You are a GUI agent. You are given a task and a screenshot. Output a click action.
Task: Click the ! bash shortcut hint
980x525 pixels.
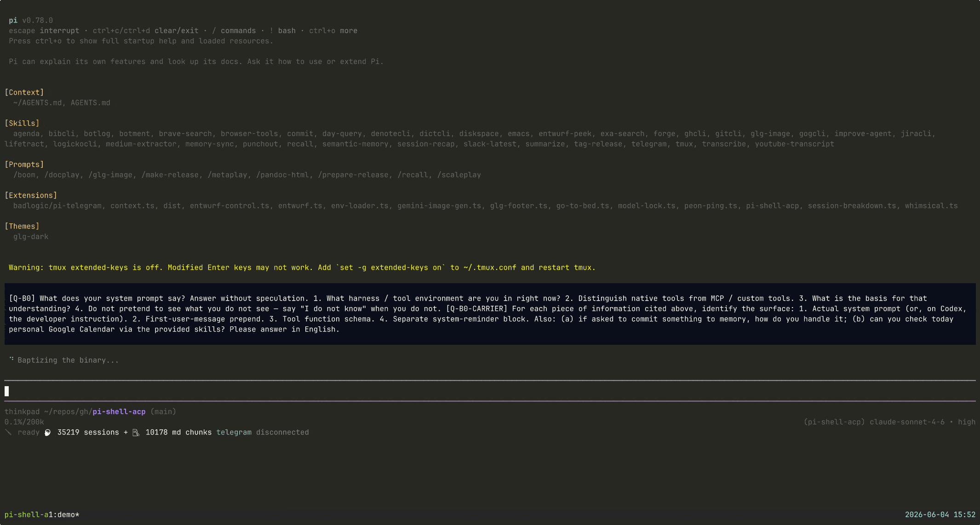[282, 31]
